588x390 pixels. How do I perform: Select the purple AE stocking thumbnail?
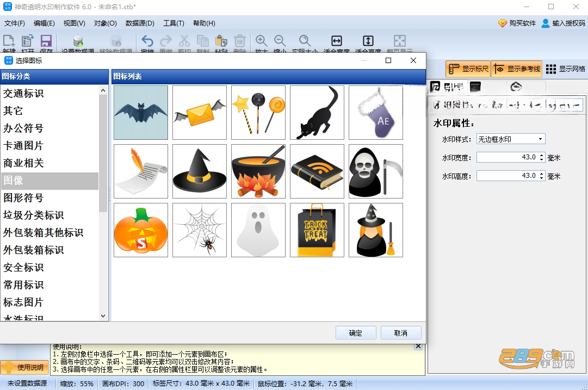(376, 113)
